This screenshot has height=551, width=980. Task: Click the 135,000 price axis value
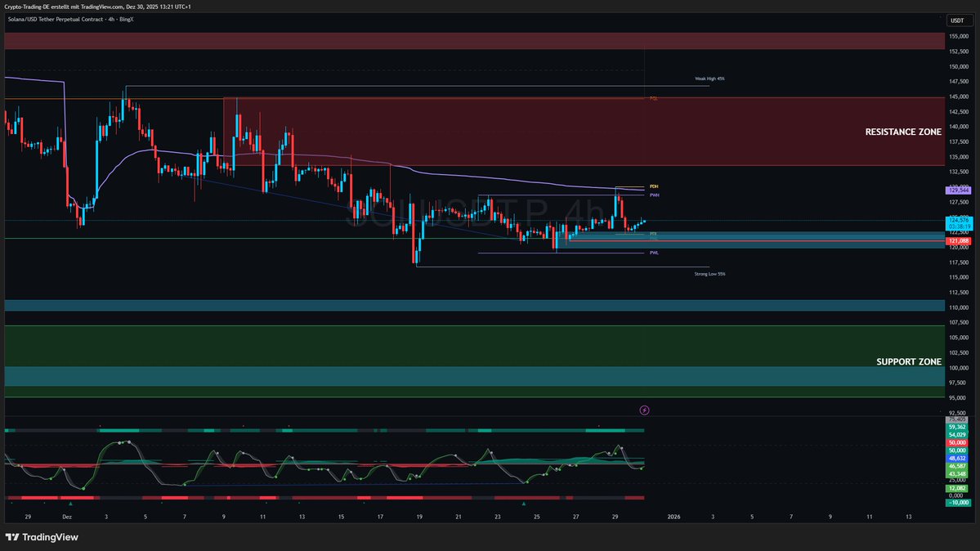958,157
